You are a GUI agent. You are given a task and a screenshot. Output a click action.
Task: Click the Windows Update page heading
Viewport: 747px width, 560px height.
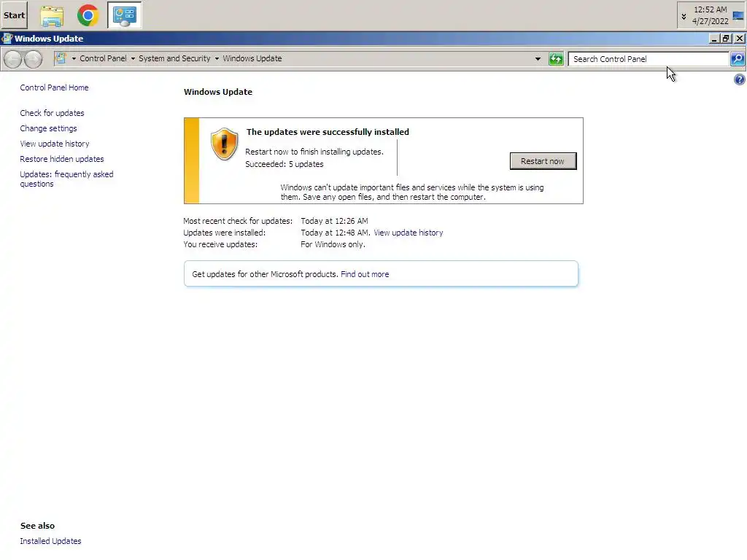pyautogui.click(x=218, y=92)
